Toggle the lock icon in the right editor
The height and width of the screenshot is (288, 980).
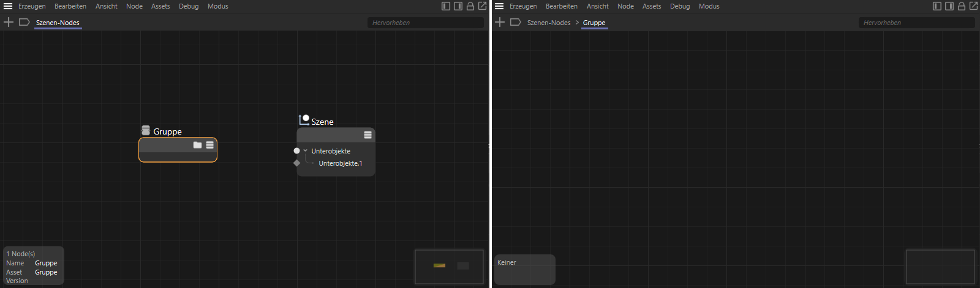coord(962,6)
